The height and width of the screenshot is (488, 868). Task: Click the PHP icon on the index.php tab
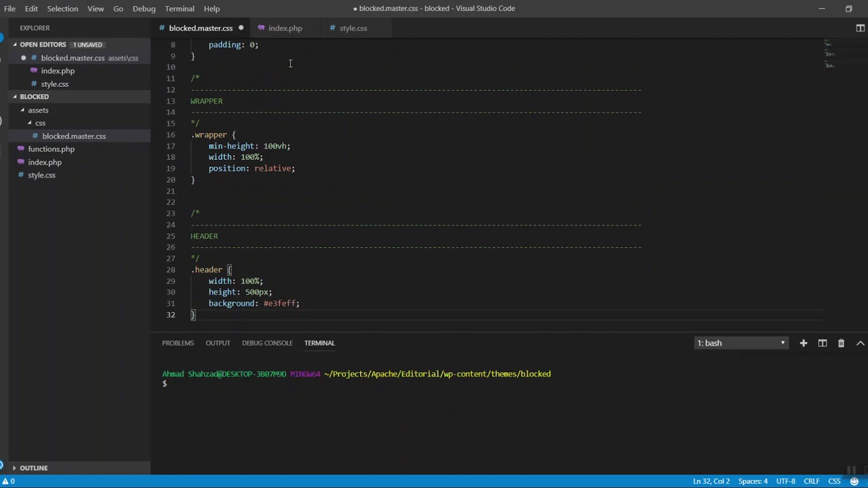(x=261, y=28)
